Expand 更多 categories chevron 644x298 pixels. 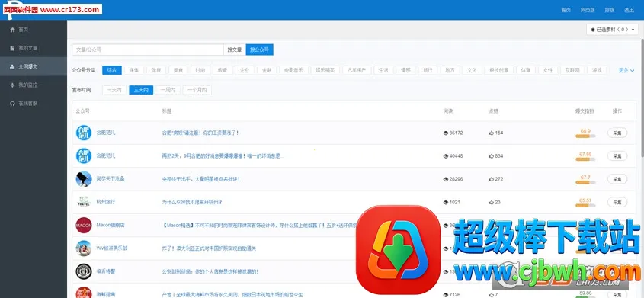click(x=626, y=70)
